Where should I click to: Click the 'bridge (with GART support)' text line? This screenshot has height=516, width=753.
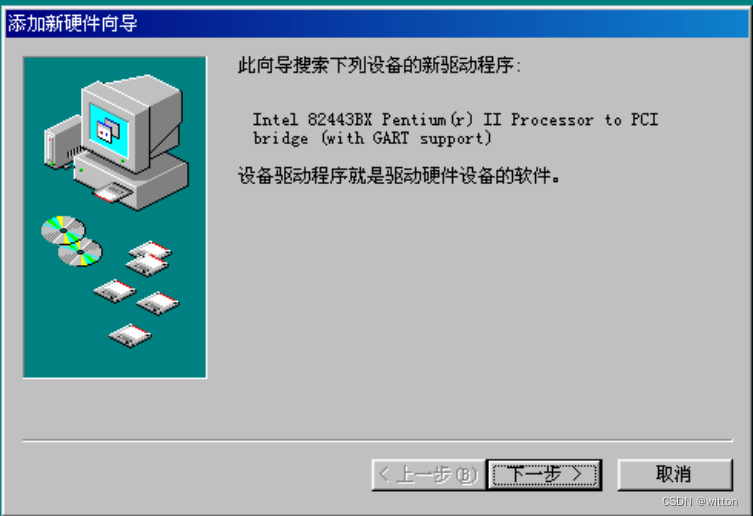372,138
